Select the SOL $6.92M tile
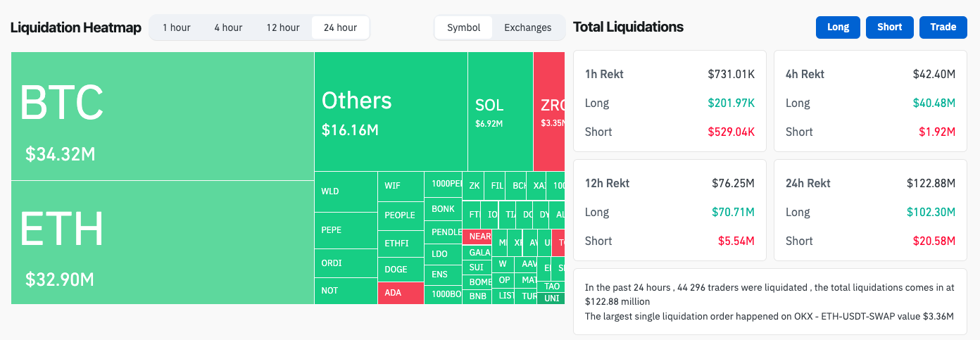 pos(500,111)
